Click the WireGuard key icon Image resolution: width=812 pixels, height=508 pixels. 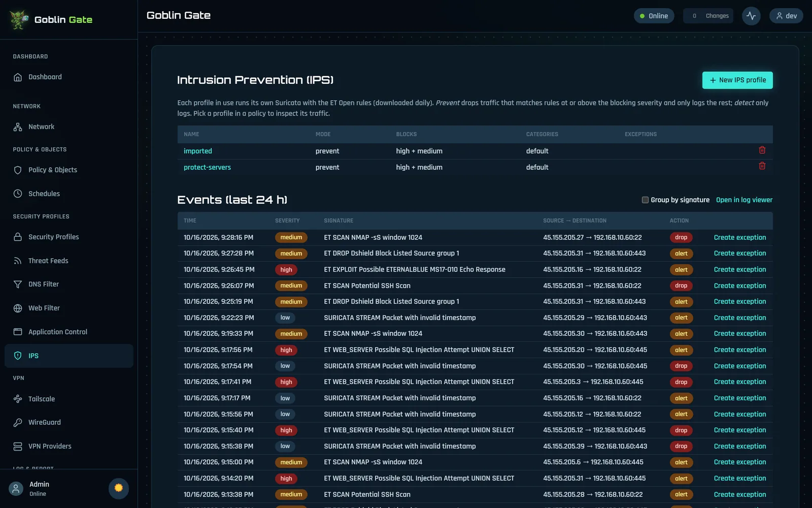(x=18, y=423)
